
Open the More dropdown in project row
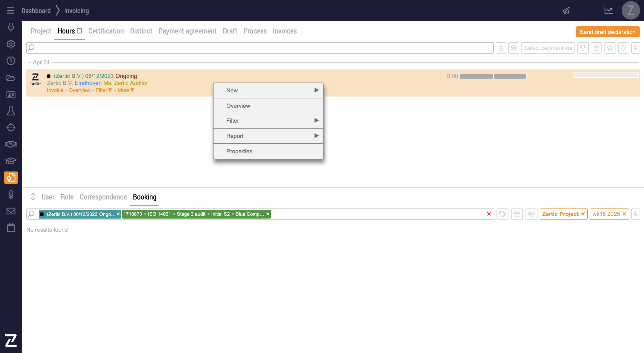[x=126, y=90]
